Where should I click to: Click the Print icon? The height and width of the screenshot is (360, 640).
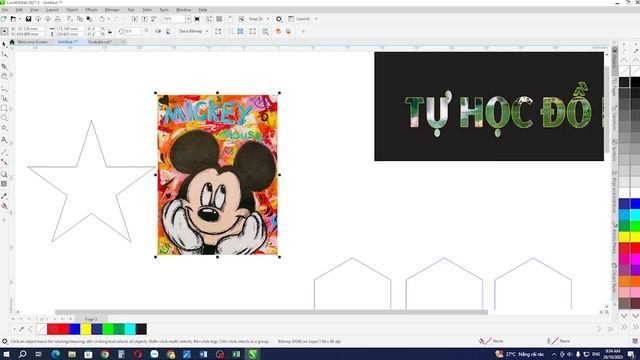pyautogui.click(x=58, y=19)
